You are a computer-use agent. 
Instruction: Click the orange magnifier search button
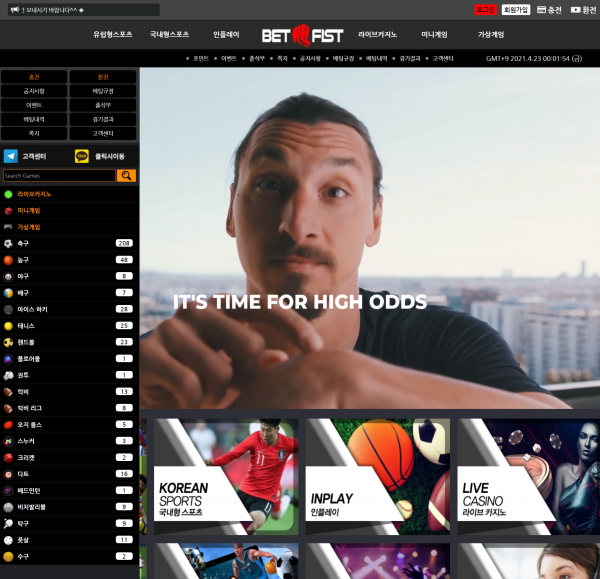(x=126, y=176)
